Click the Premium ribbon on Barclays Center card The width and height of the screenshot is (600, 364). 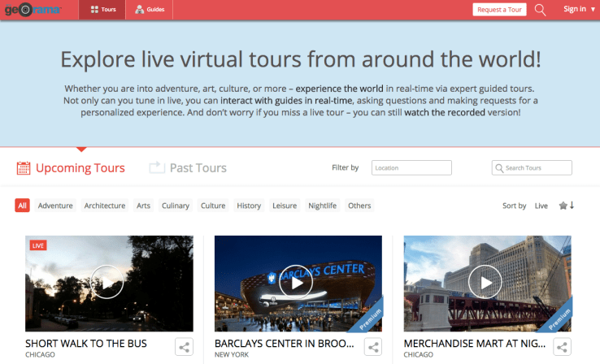tap(369, 318)
